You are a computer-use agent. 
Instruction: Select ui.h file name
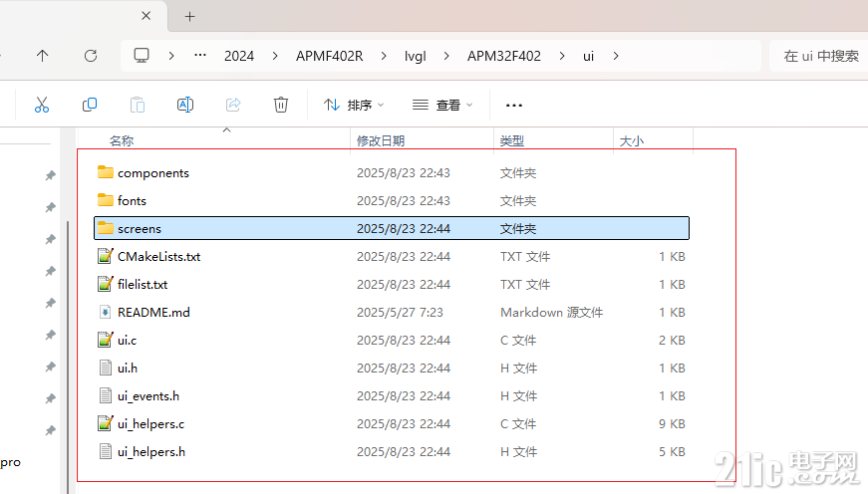click(128, 368)
